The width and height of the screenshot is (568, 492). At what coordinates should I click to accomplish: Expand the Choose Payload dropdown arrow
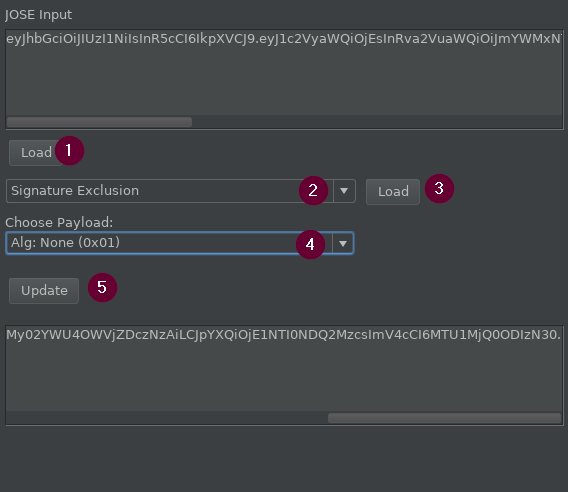click(x=343, y=243)
